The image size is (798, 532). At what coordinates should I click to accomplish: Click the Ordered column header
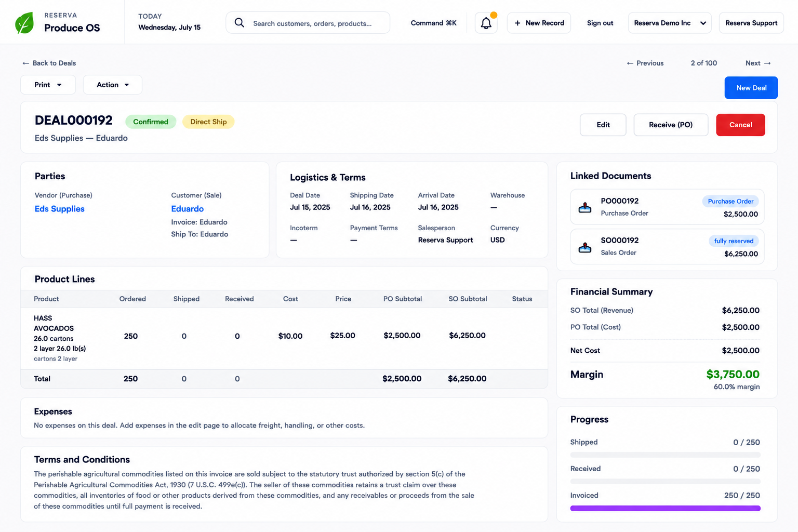click(x=132, y=299)
